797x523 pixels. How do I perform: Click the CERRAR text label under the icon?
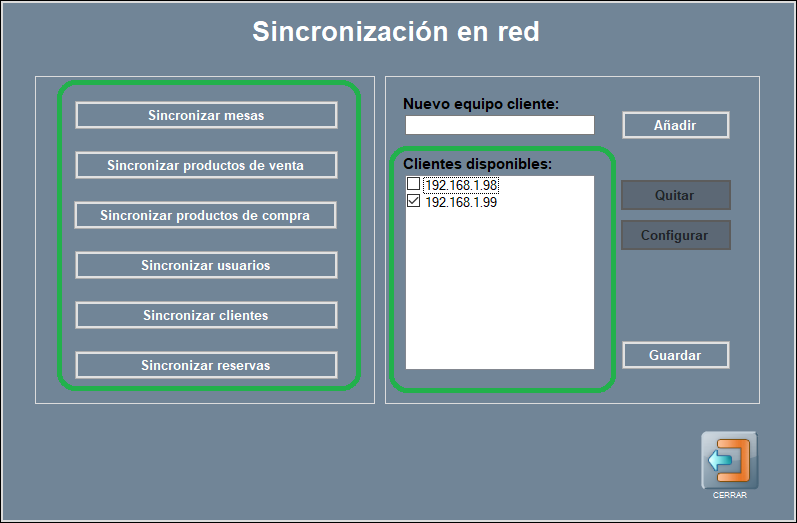729,495
